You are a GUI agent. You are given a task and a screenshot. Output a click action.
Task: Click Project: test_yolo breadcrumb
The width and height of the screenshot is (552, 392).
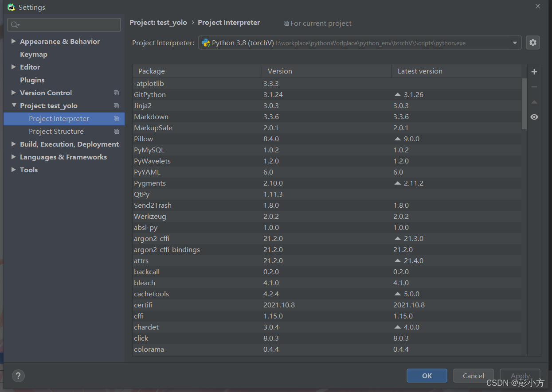(x=158, y=23)
